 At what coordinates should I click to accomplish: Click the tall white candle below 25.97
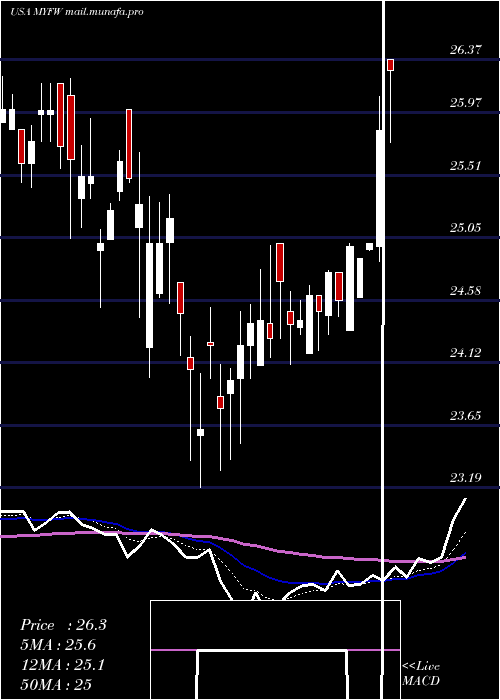[x=380, y=188]
